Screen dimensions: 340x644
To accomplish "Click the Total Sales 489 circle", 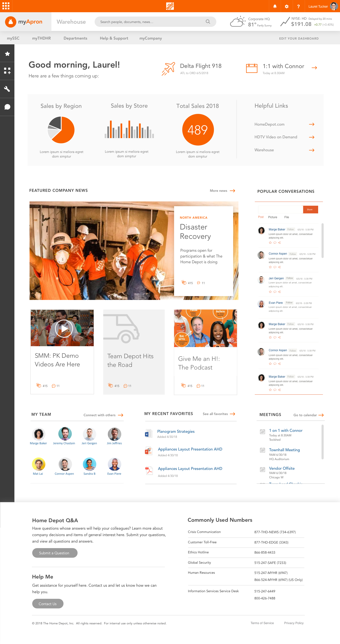I will coord(198,130).
